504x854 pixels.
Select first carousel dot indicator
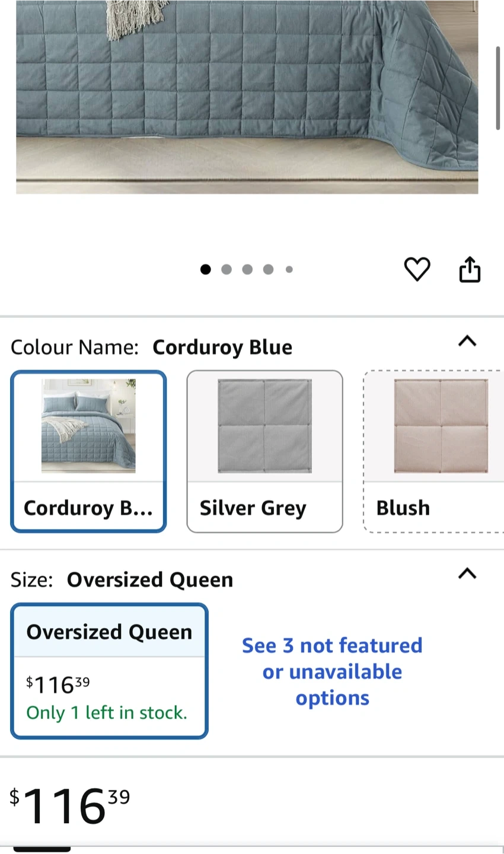[x=205, y=269]
